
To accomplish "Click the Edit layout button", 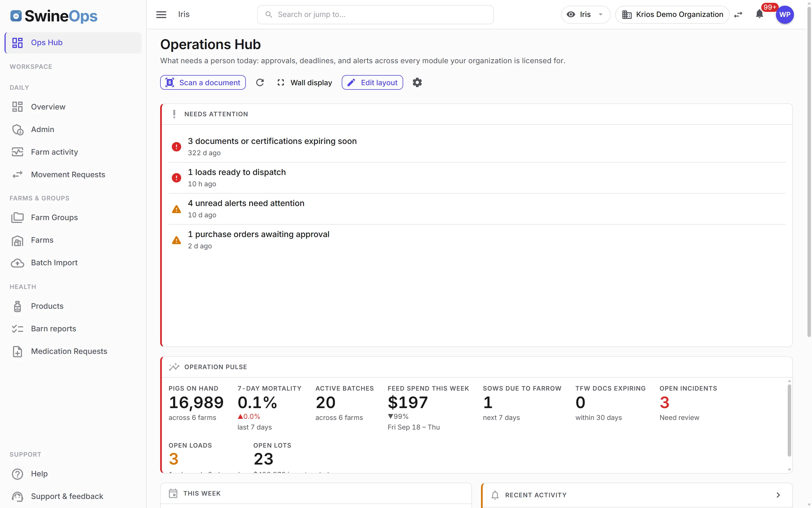I will 372,83.
